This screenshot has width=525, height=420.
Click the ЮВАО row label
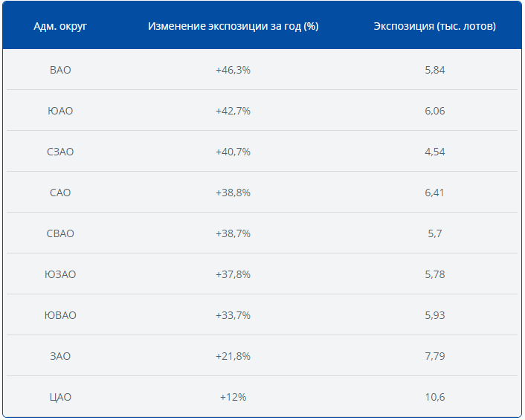(x=60, y=315)
